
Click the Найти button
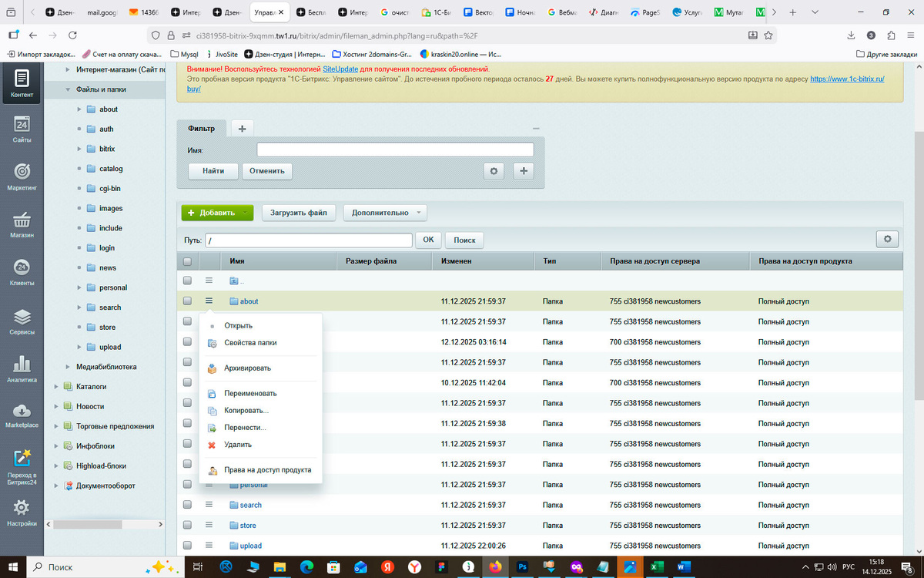click(213, 170)
